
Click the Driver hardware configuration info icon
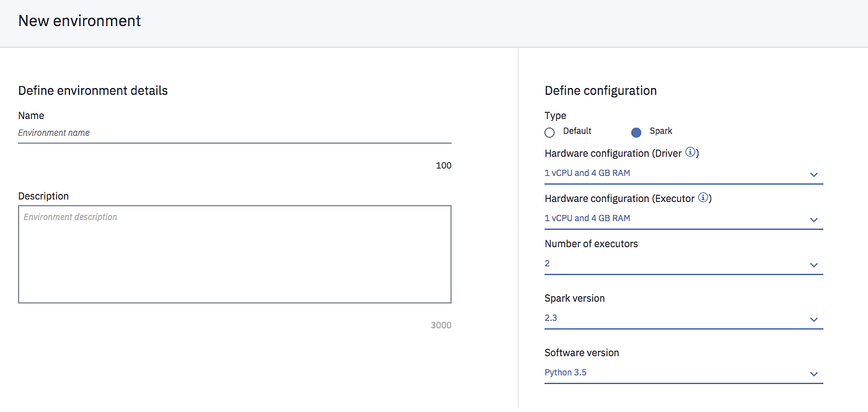pos(690,152)
